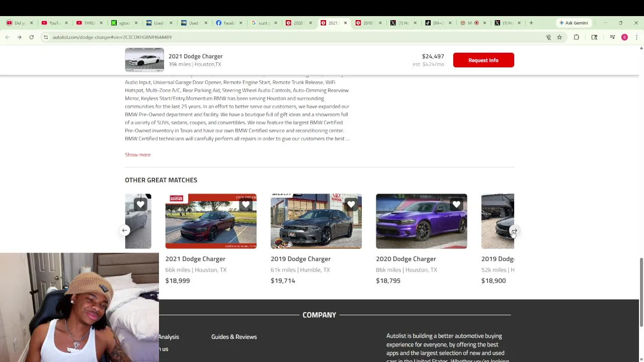Favorite the gray 2019 Dodge Charger, Humble TX

click(x=351, y=204)
